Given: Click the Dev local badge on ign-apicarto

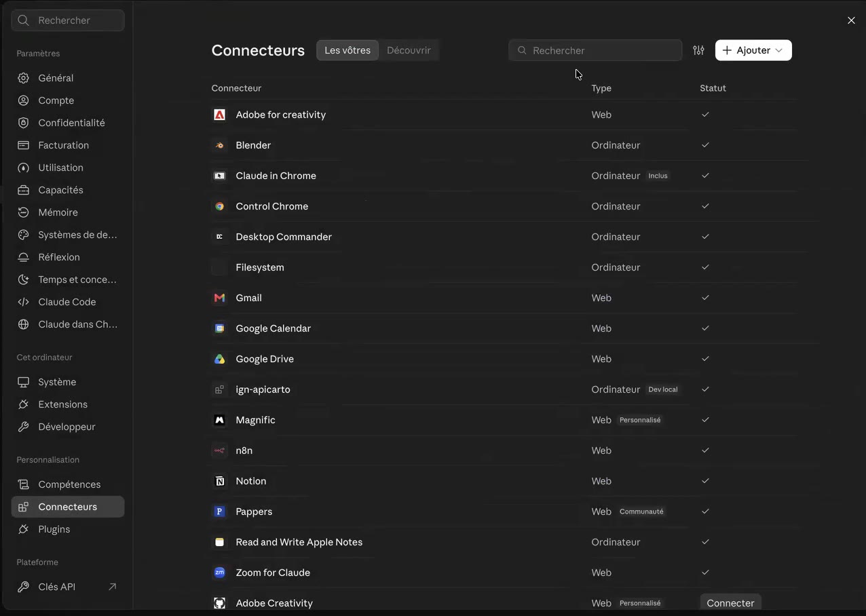Looking at the screenshot, I should point(663,389).
